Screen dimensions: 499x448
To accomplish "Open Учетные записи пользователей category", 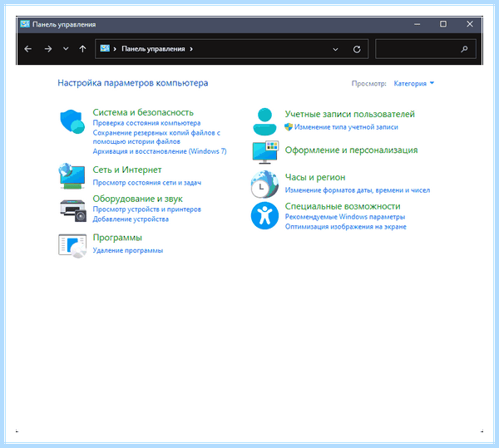I will [349, 114].
